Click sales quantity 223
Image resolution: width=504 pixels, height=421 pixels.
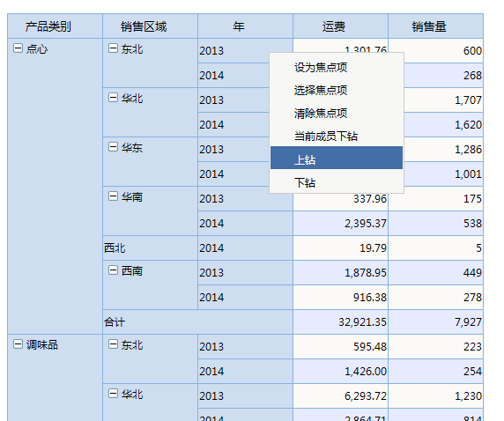[435, 346]
